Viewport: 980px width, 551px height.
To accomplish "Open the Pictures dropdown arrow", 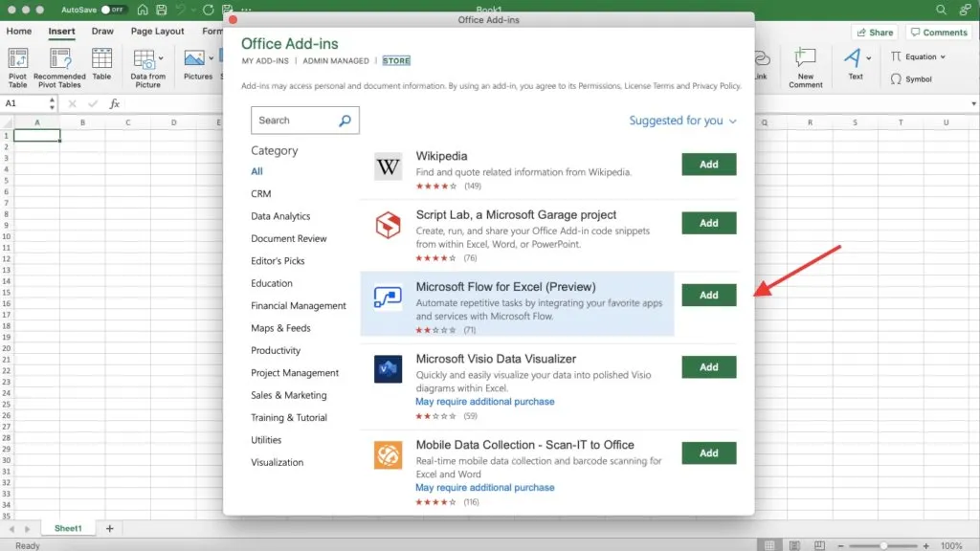I will pos(211,58).
